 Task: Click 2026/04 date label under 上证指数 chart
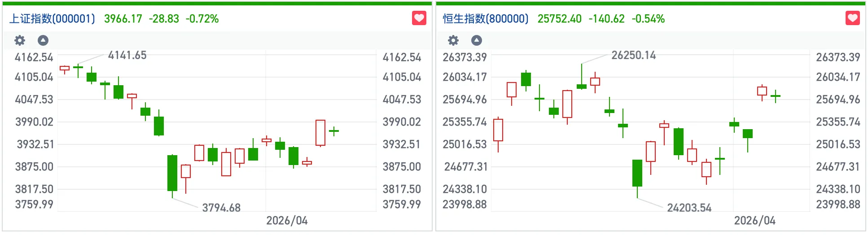pos(287,221)
